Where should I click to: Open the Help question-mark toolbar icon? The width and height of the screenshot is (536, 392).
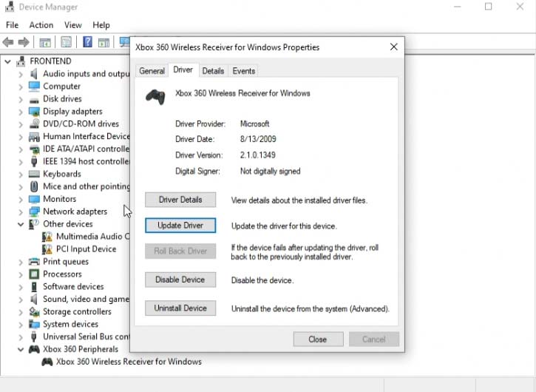click(87, 42)
